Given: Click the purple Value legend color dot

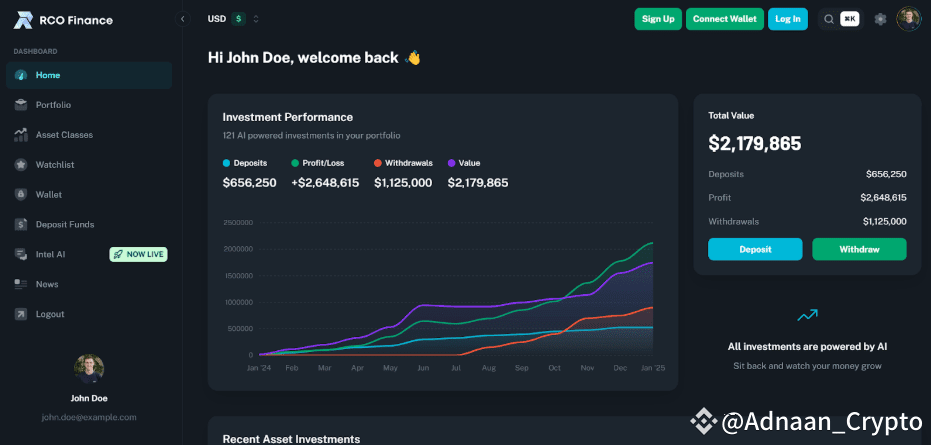Looking at the screenshot, I should coord(452,162).
